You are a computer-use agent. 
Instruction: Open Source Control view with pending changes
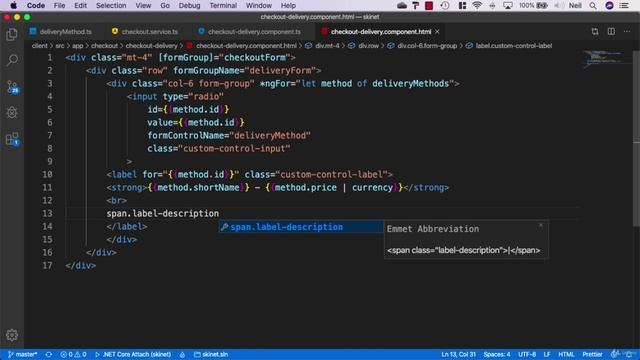[12, 86]
